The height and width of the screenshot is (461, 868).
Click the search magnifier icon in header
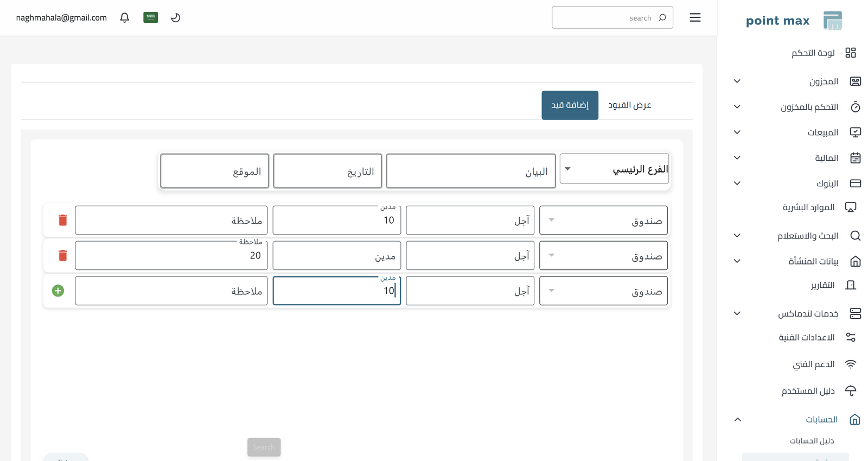[662, 17]
